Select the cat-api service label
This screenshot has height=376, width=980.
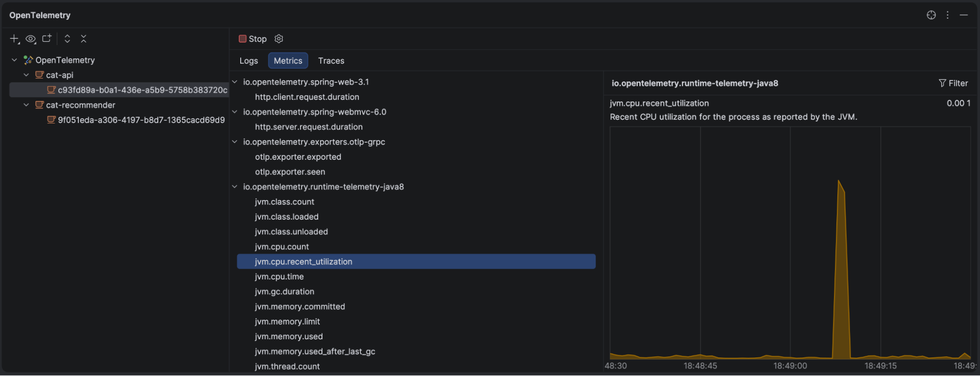(x=60, y=75)
